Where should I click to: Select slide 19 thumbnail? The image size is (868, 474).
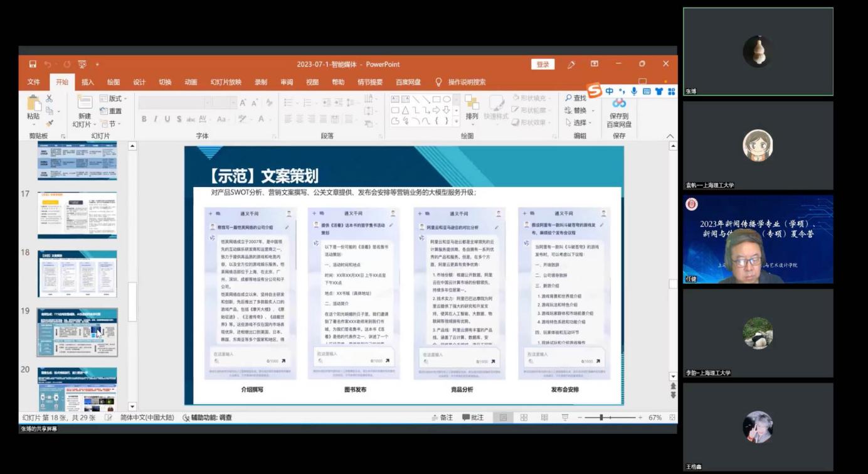77,332
